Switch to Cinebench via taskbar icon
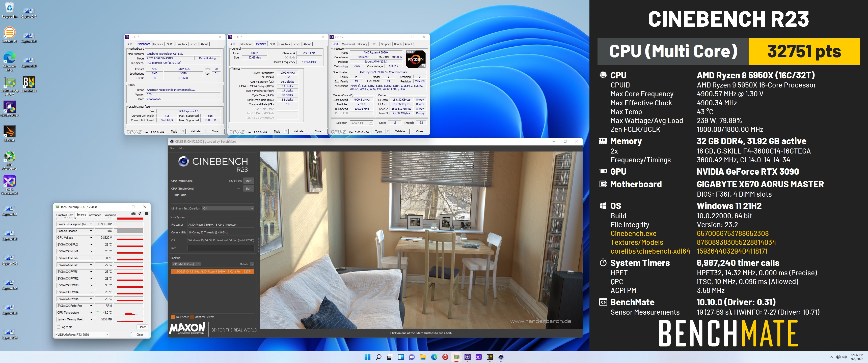Image resolution: width=868 pixels, height=363 pixels. coord(501,357)
